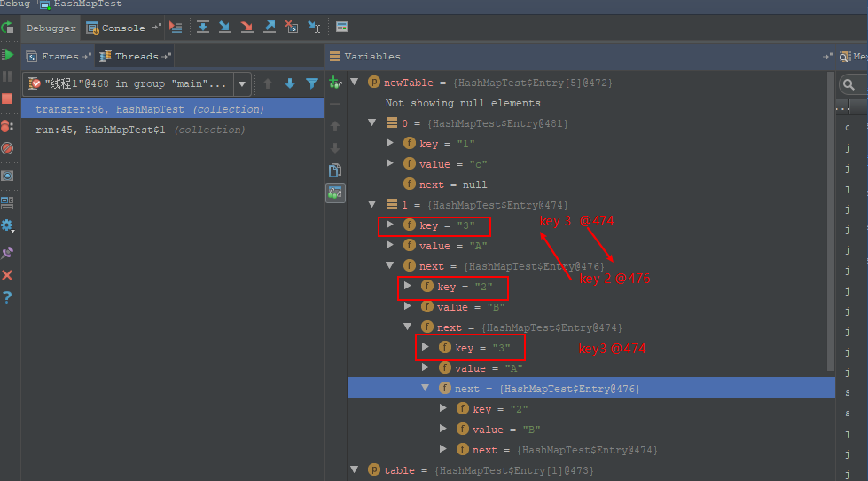Click the restore layout icon beside Memory

pyautogui.click(x=827, y=57)
